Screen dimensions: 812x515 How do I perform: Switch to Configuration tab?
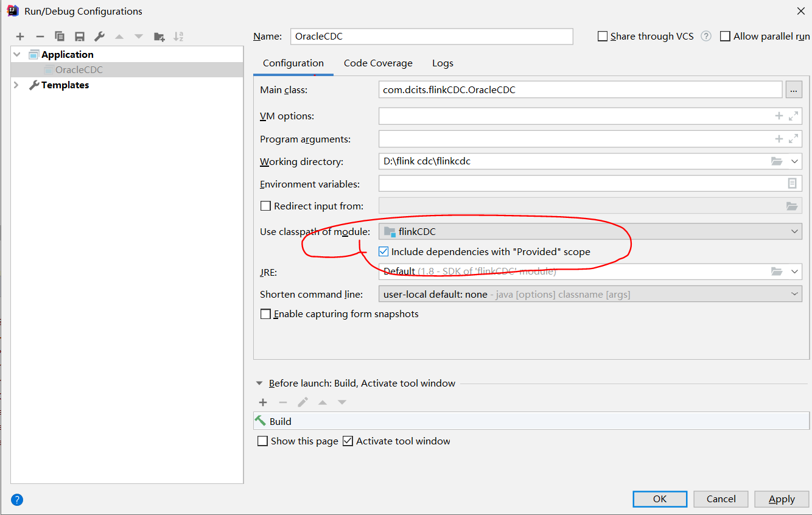293,63
